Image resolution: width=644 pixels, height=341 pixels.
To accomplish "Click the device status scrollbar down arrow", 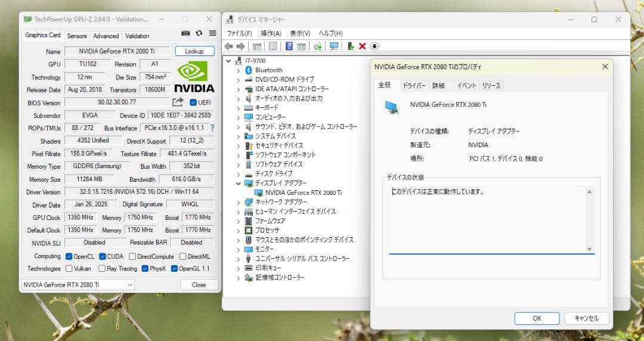I will pos(589,249).
